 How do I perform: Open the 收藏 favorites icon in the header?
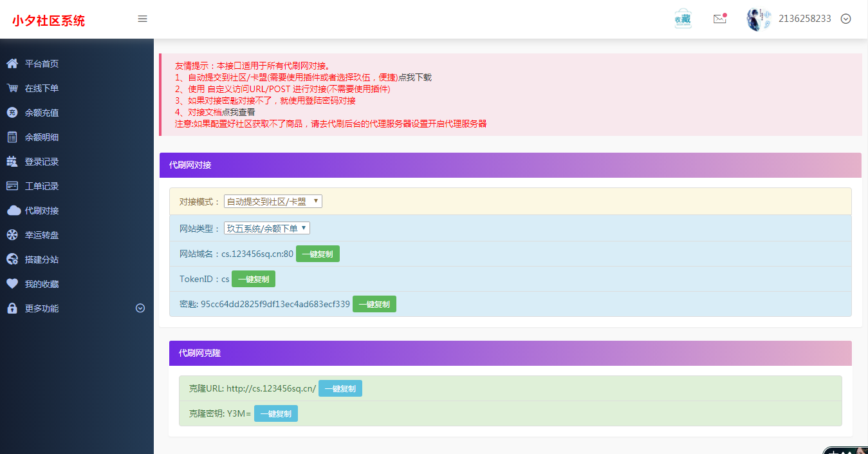point(683,19)
